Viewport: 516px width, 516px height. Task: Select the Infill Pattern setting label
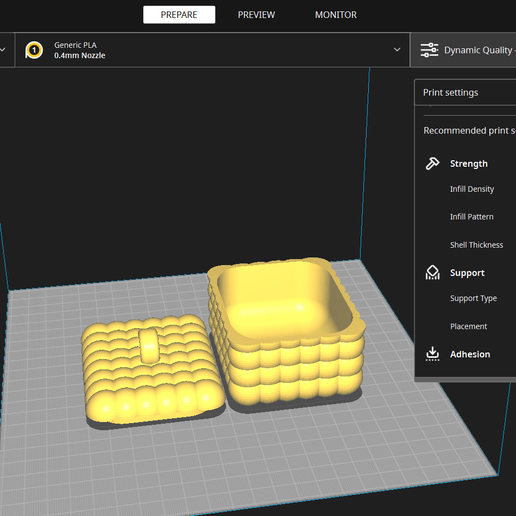pos(472,217)
